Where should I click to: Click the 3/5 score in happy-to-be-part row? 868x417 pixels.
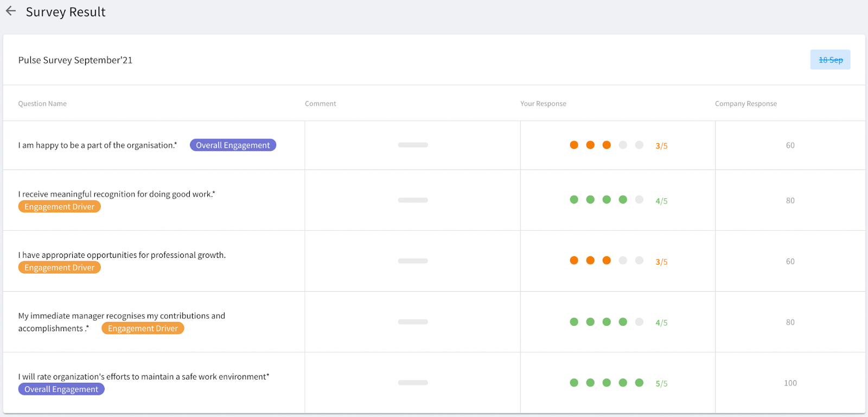[x=661, y=146]
